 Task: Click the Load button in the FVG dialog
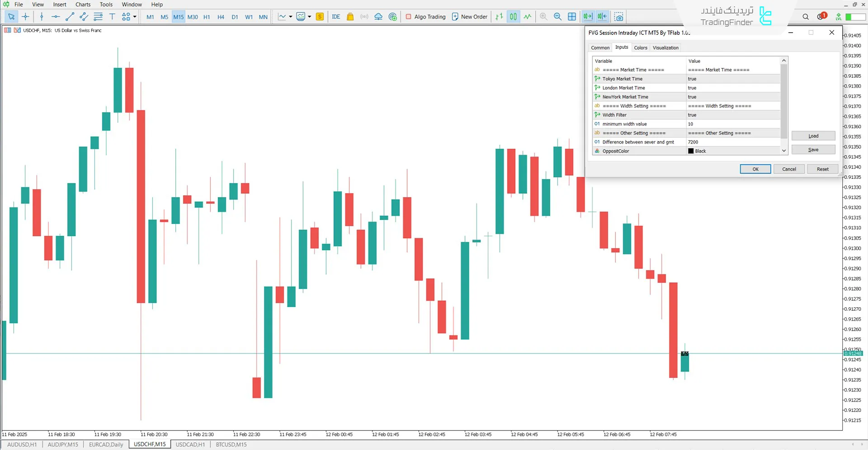click(x=813, y=136)
